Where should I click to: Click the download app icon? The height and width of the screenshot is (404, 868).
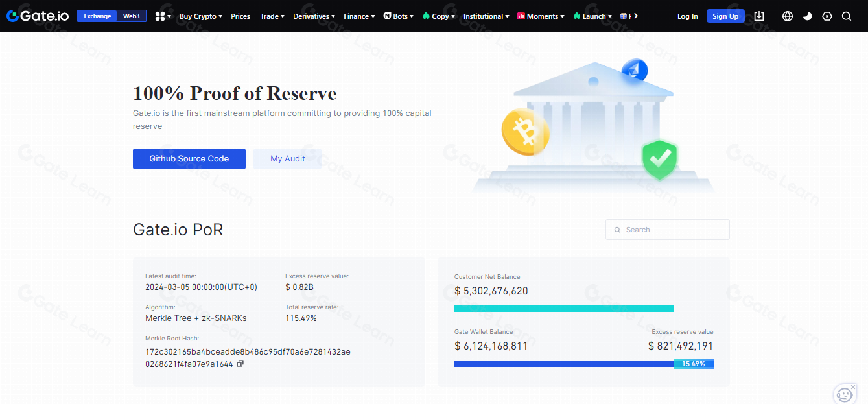pos(759,16)
